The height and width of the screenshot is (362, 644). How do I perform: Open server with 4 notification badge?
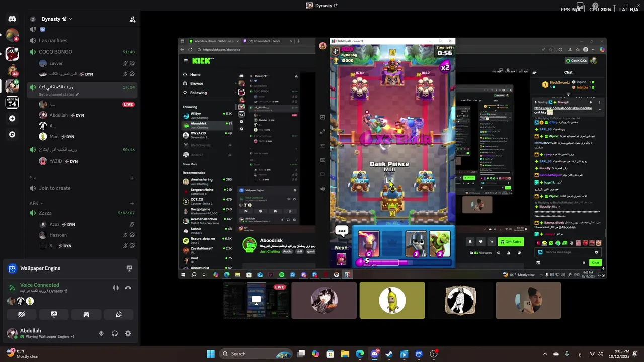coord(12,35)
